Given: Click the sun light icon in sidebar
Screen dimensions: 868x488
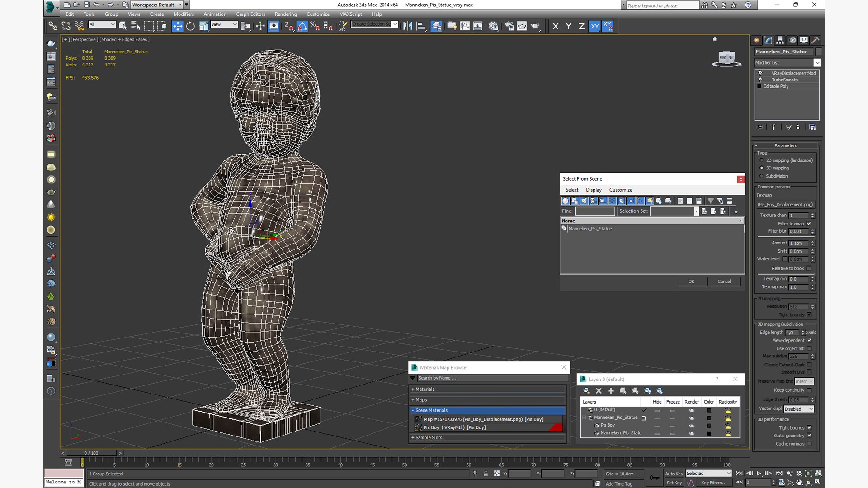Looking at the screenshot, I should click(x=51, y=217).
